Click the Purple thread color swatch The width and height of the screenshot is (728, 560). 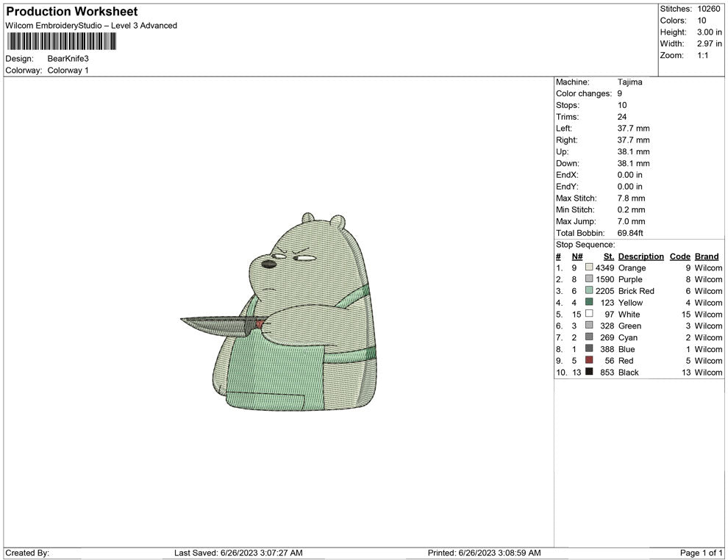pos(589,279)
